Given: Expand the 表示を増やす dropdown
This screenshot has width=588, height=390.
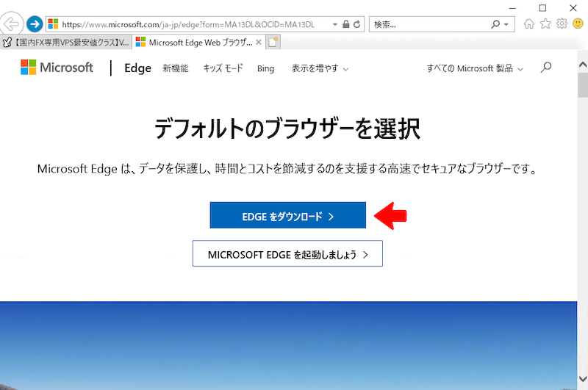Looking at the screenshot, I should pyautogui.click(x=320, y=68).
